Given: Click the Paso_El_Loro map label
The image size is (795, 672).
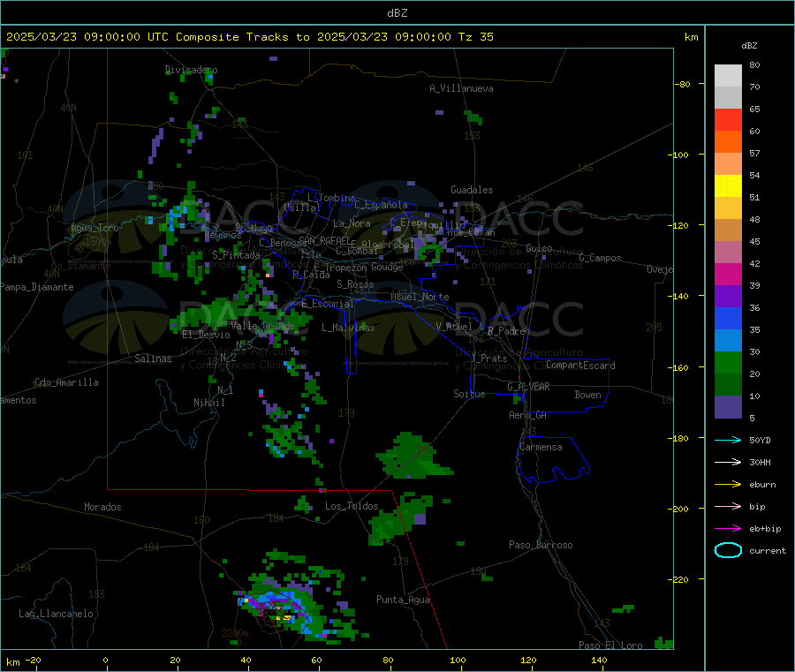Looking at the screenshot, I should (610, 646).
